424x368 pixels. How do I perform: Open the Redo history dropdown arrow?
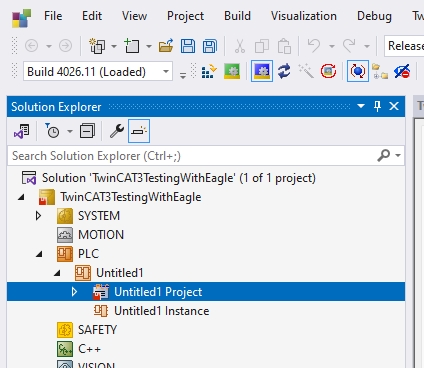click(x=367, y=46)
